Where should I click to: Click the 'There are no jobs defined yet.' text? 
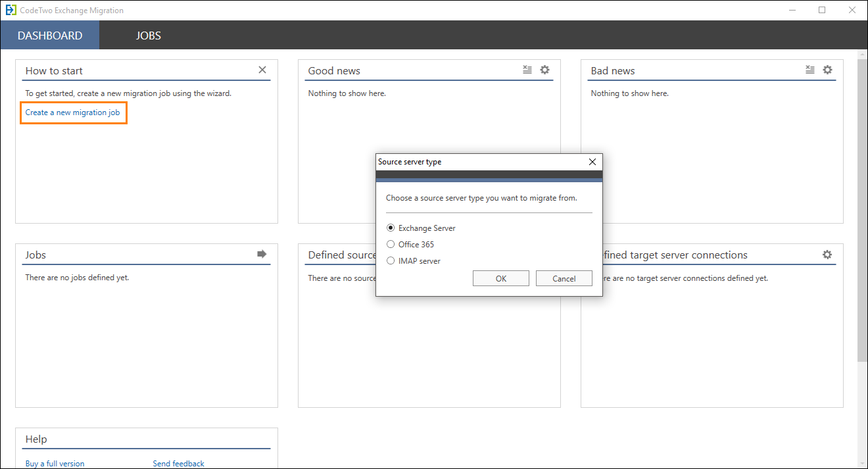click(x=77, y=278)
